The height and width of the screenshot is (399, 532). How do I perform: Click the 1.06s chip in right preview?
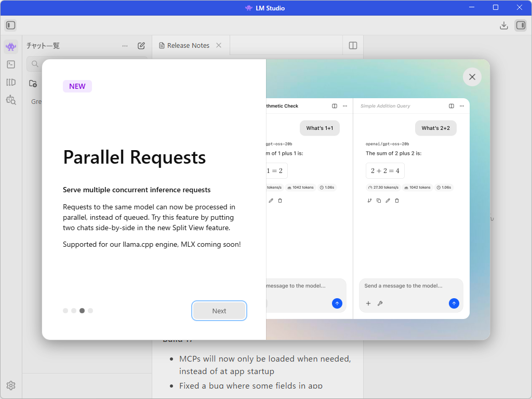coord(444,187)
